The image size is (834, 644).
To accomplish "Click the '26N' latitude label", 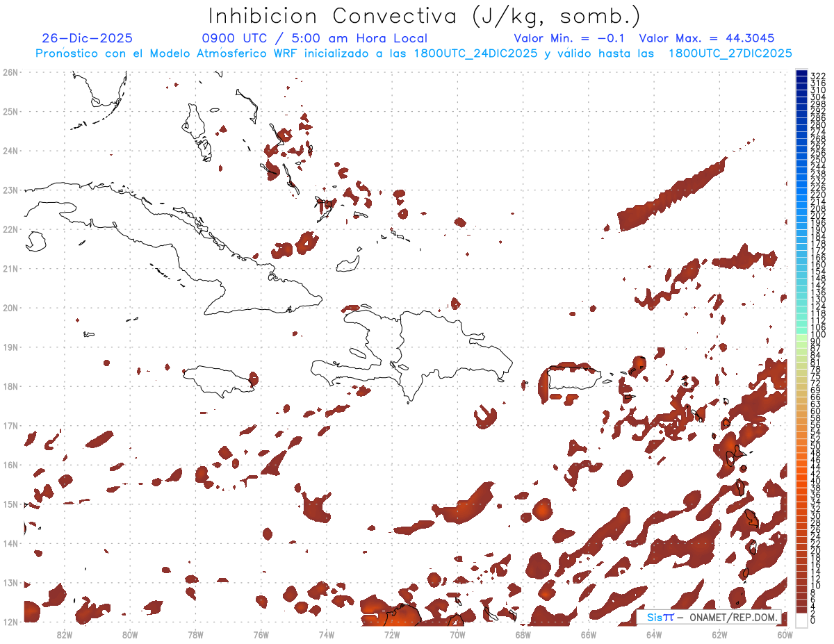I will (x=10, y=72).
